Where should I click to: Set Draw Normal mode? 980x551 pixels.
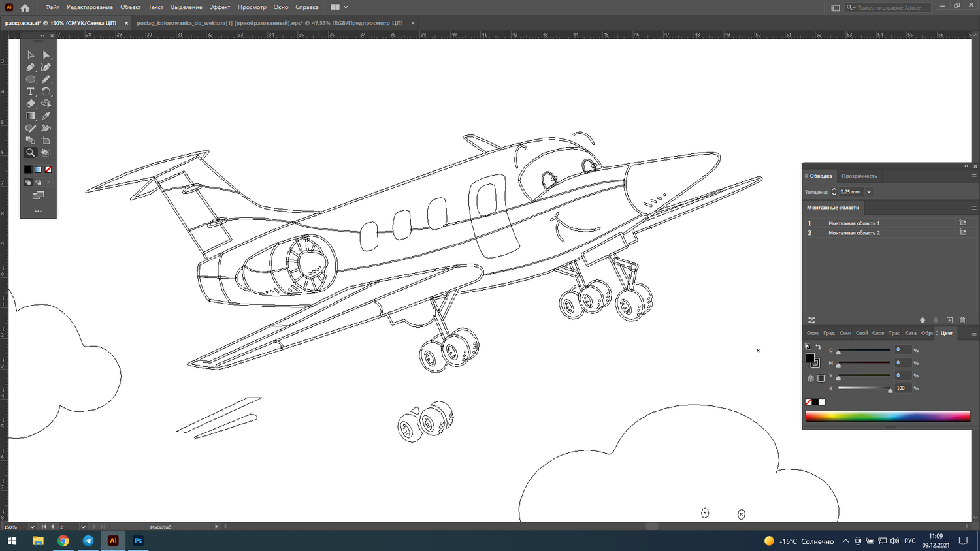(28, 182)
